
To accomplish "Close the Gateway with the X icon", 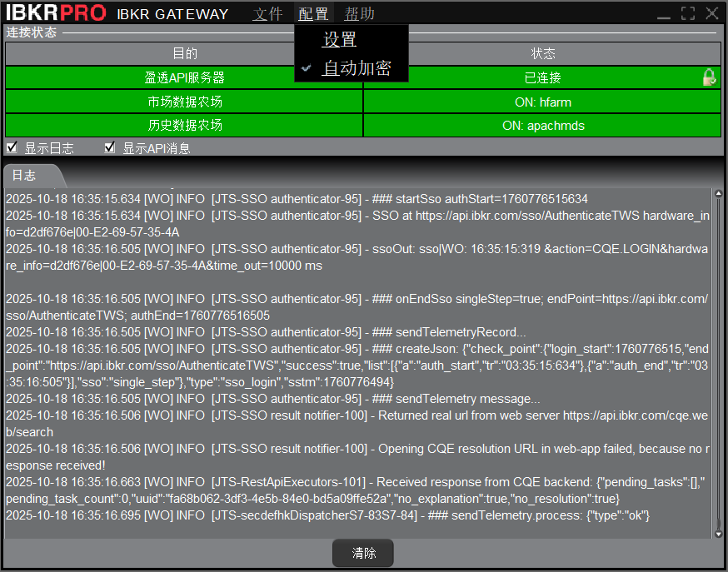I will tap(711, 13).
